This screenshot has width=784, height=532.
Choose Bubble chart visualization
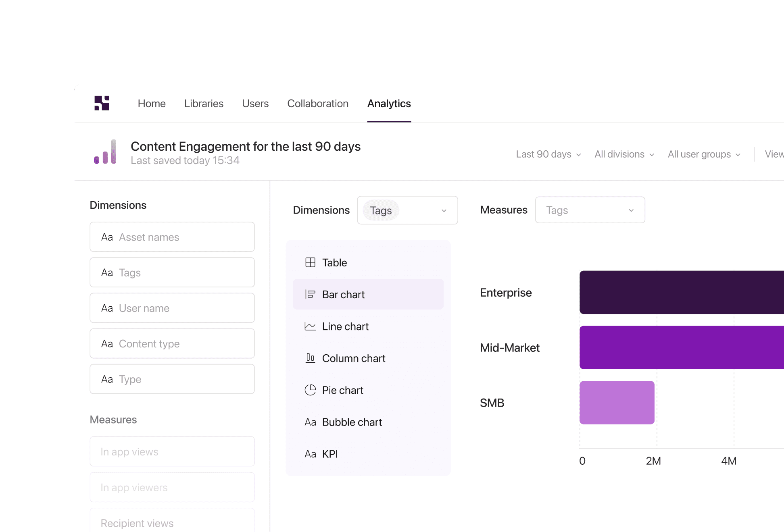368,422
